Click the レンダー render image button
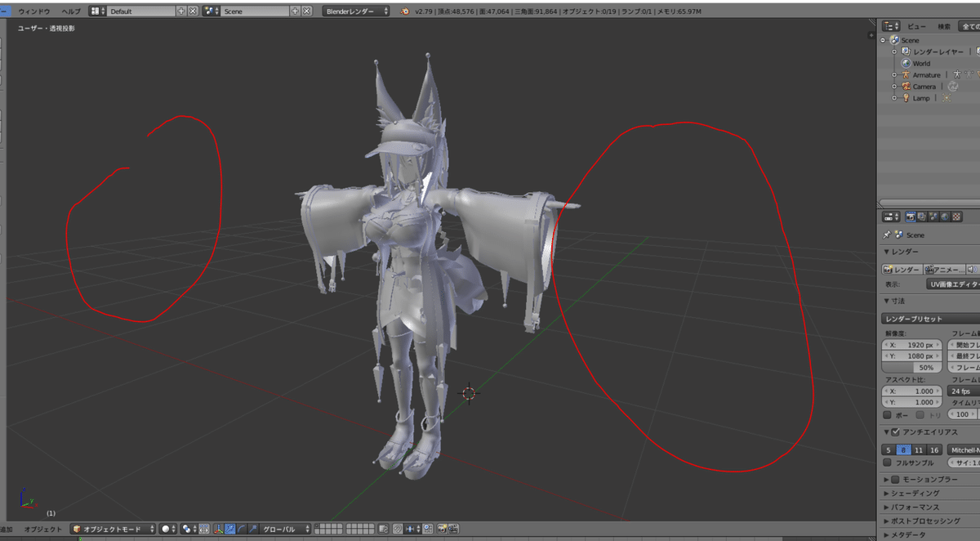This screenshot has width=980, height=541. 902,269
